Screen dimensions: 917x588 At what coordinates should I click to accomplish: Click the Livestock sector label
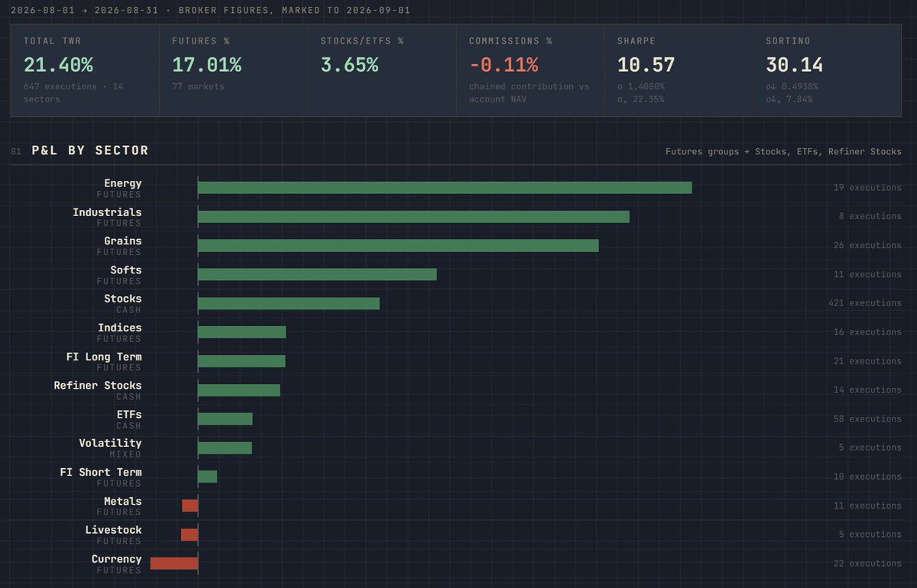pos(113,530)
